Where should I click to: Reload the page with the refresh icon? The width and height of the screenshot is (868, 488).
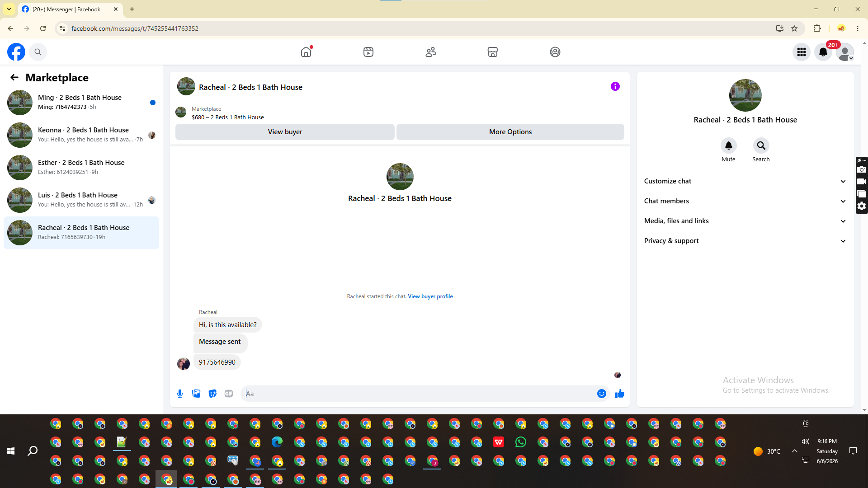(x=43, y=28)
